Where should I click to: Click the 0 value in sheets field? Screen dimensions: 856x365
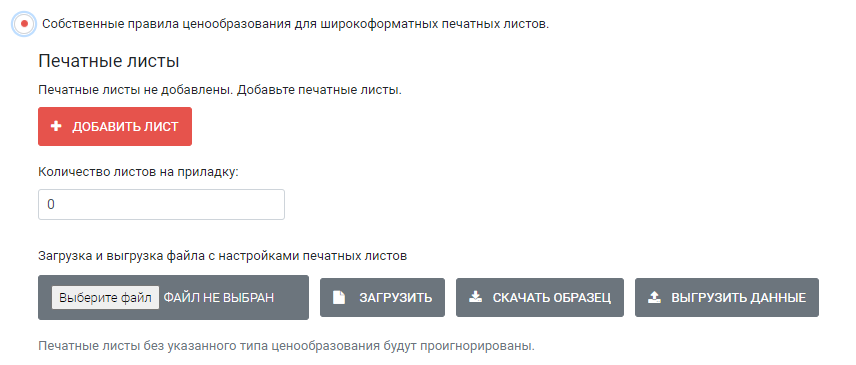[x=51, y=205]
